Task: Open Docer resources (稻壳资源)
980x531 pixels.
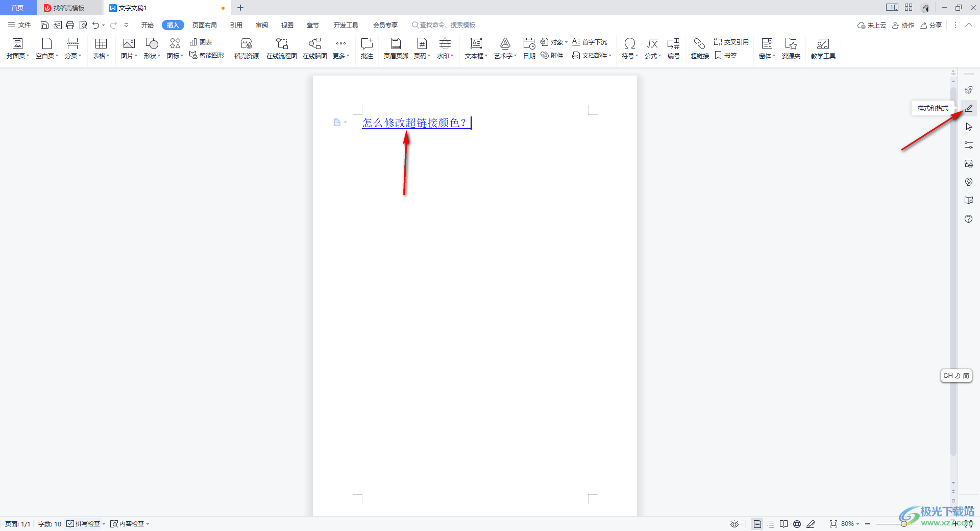Action: [247, 49]
